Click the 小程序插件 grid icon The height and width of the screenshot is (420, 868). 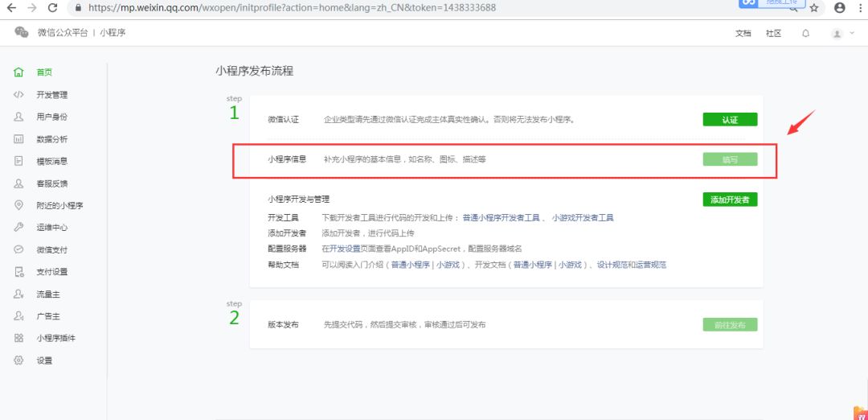pyautogui.click(x=18, y=338)
